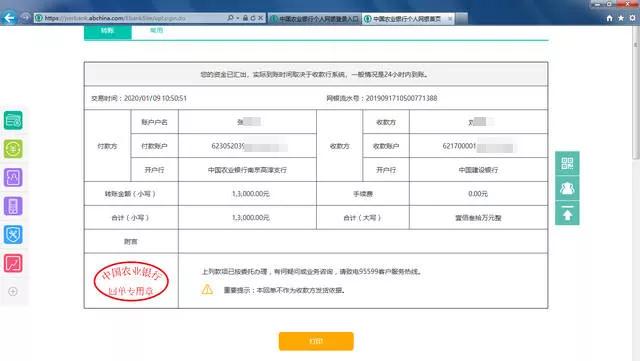Click the funds remitted notice header text
The image size is (640, 361).
click(x=314, y=75)
